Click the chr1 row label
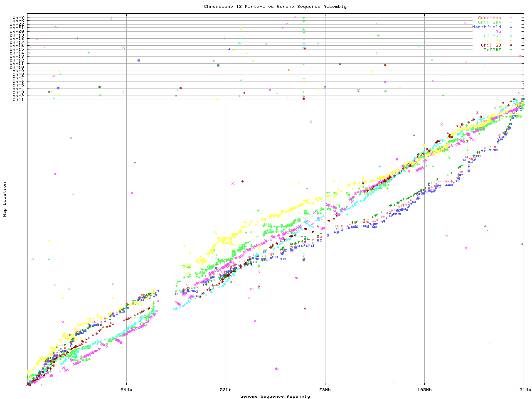532x399 pixels. click(18, 99)
